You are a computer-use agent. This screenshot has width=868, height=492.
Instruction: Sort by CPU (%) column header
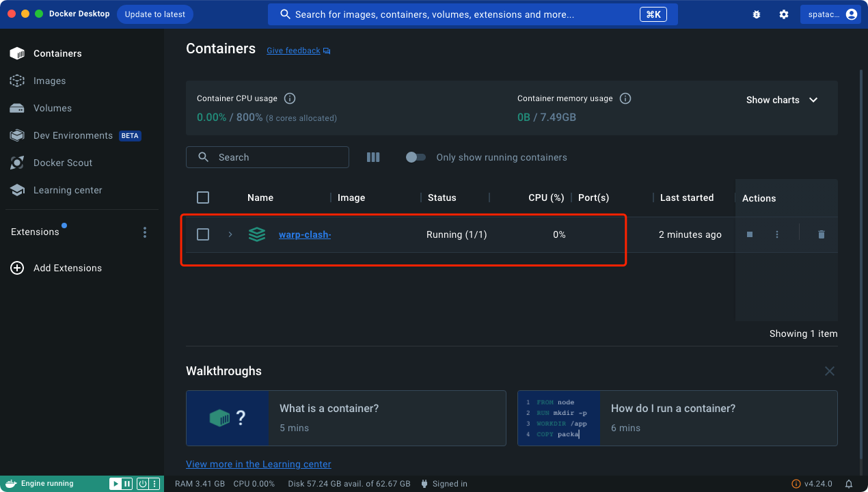(546, 197)
